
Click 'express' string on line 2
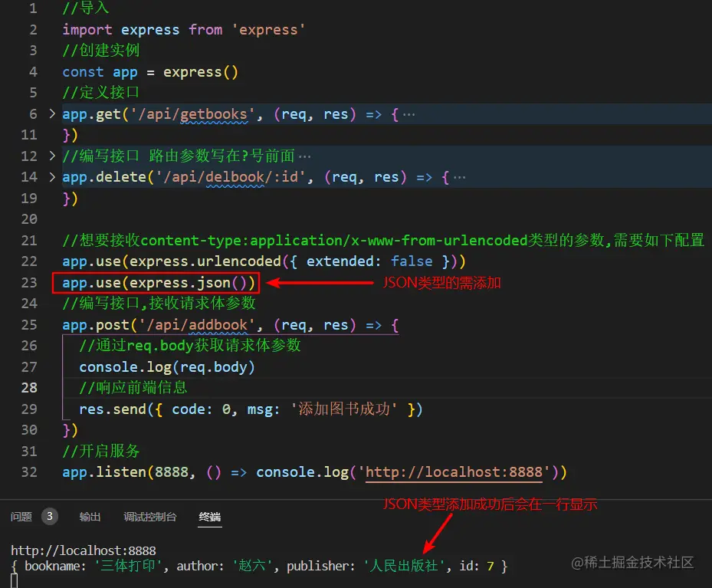click(268, 29)
